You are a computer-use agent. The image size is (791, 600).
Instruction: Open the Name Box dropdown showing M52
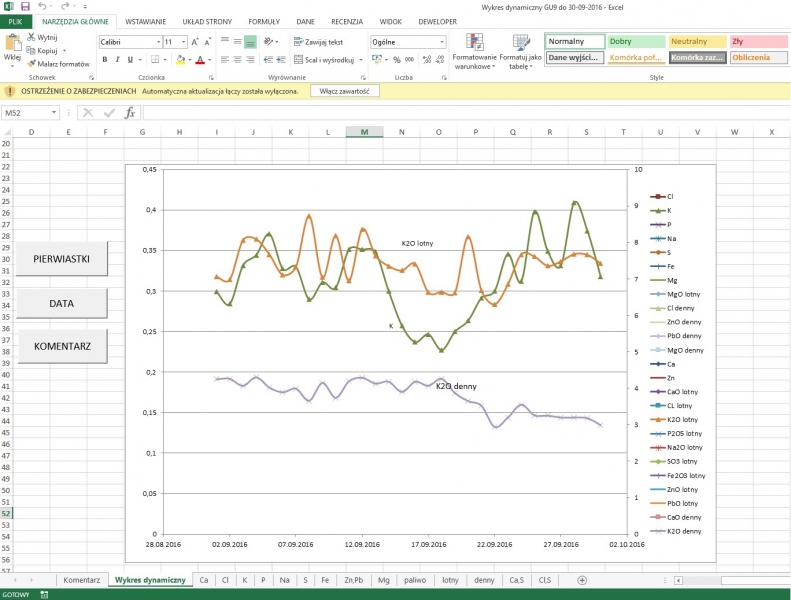[54, 113]
